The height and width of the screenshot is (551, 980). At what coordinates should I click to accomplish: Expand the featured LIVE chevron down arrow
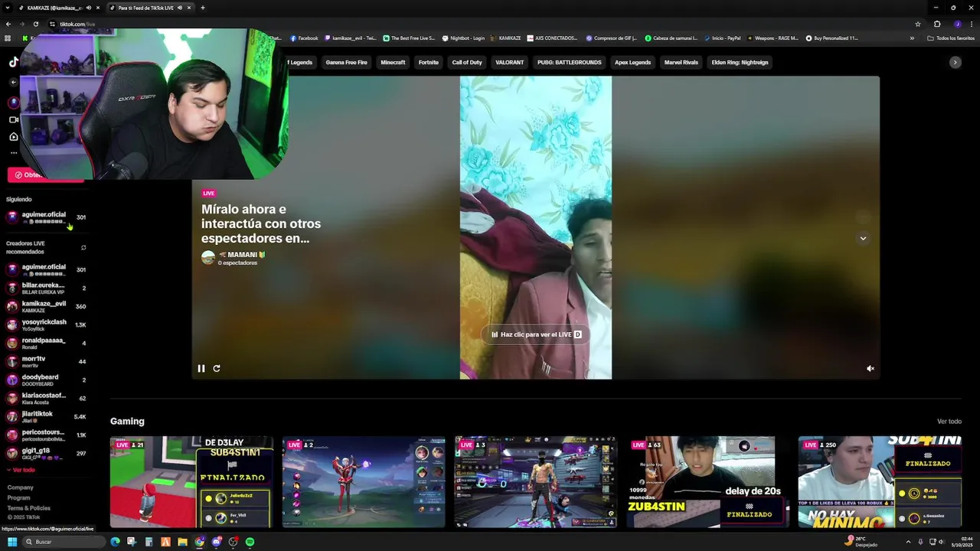point(863,238)
